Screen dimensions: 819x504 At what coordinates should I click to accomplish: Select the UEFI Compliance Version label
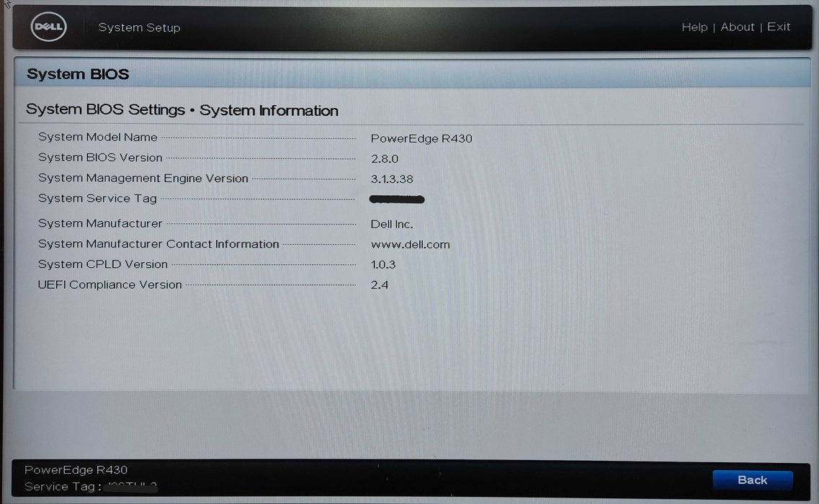pos(109,284)
